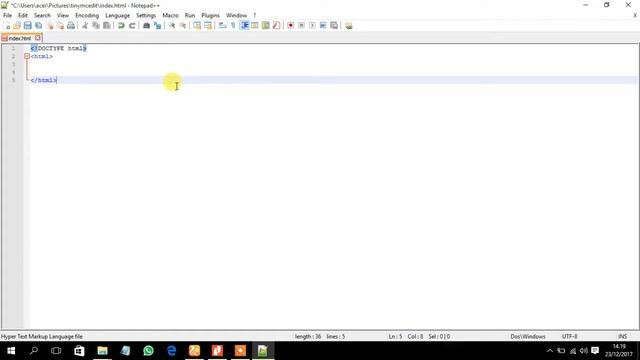Click the closing </html> tag text
The image size is (640, 360).
point(44,80)
